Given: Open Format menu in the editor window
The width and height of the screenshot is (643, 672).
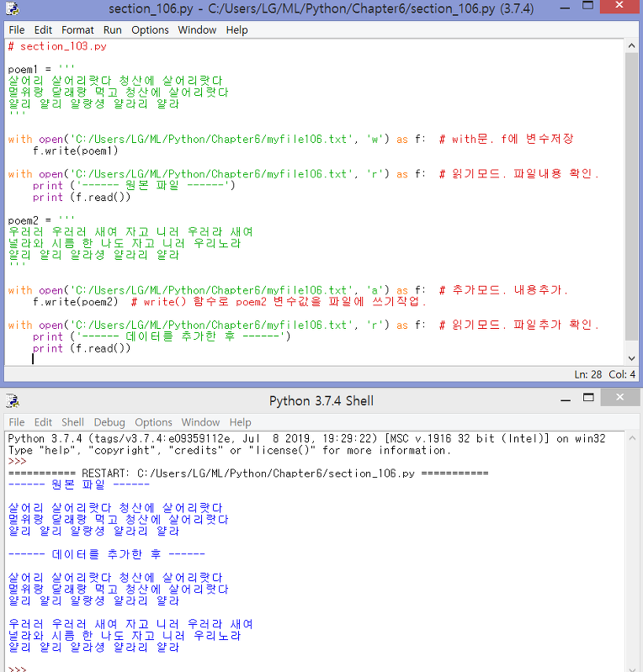Looking at the screenshot, I should (x=77, y=30).
